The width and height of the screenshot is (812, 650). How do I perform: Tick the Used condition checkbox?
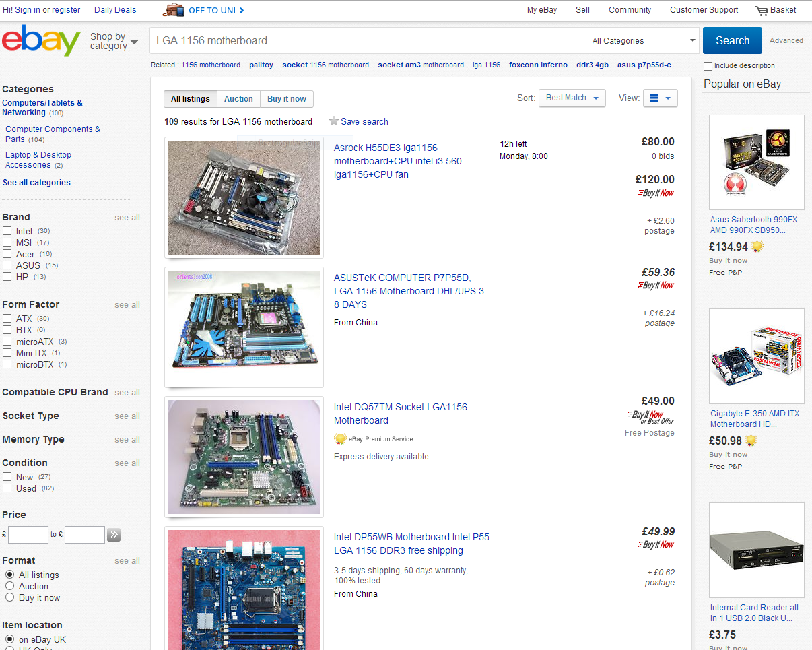(x=7, y=488)
